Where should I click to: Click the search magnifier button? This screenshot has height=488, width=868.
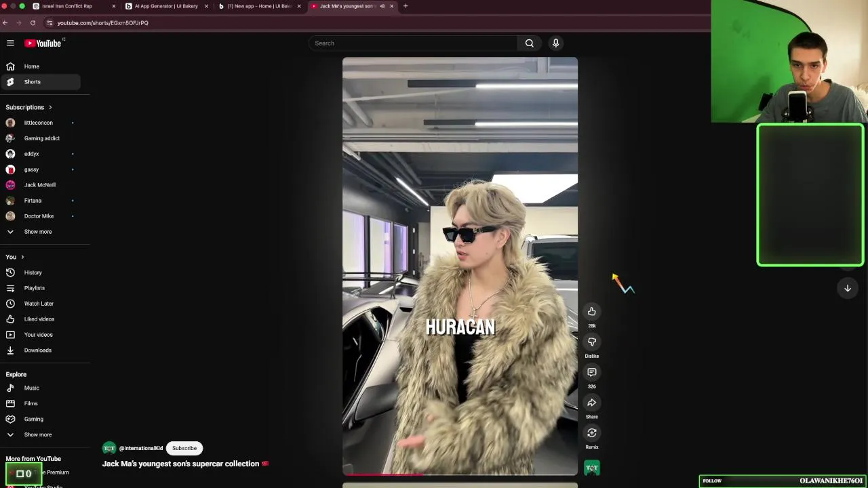[530, 43]
